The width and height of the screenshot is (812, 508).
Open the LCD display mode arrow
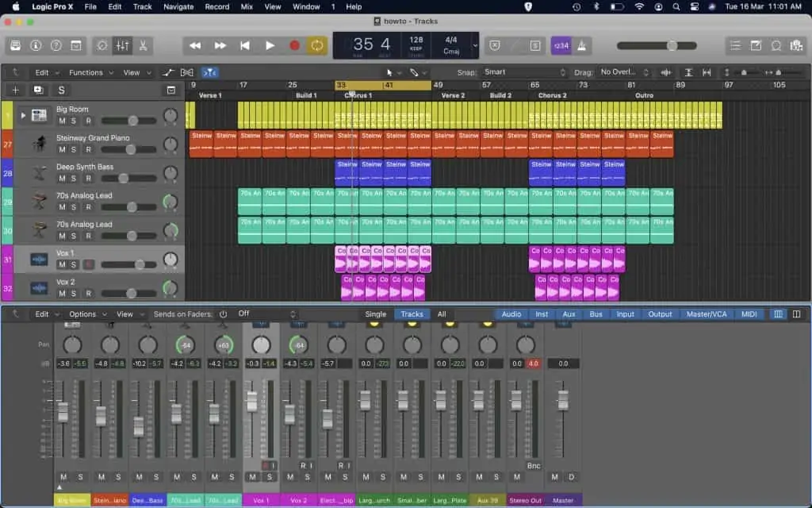click(x=474, y=45)
